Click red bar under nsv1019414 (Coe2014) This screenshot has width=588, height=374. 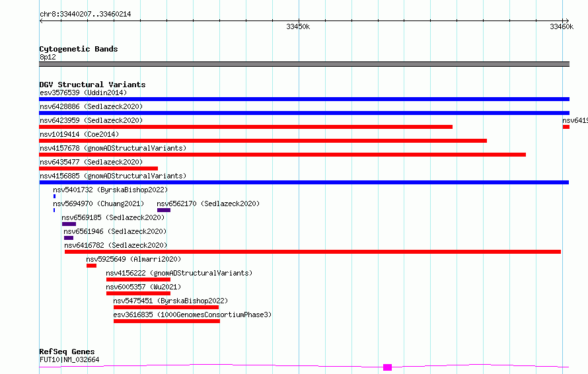click(263, 141)
